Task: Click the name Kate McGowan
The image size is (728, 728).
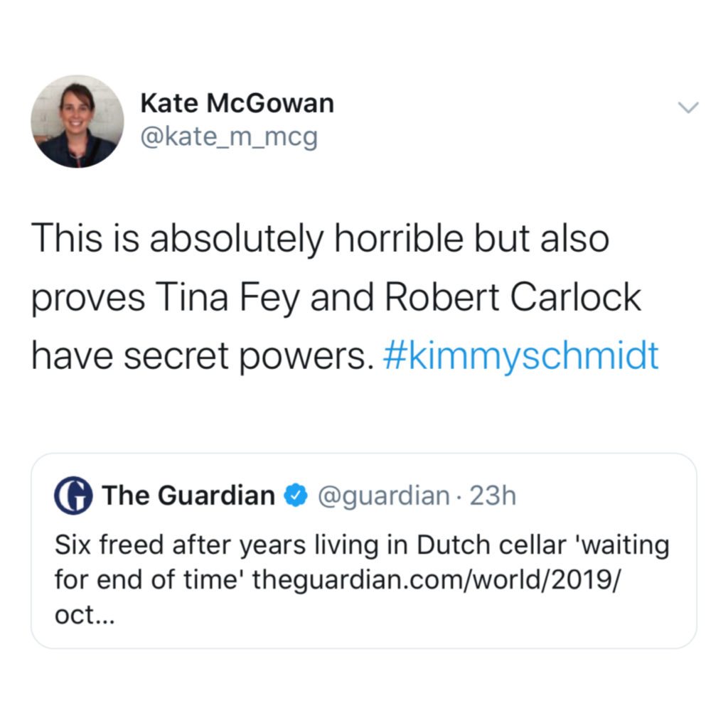Action: (237, 102)
